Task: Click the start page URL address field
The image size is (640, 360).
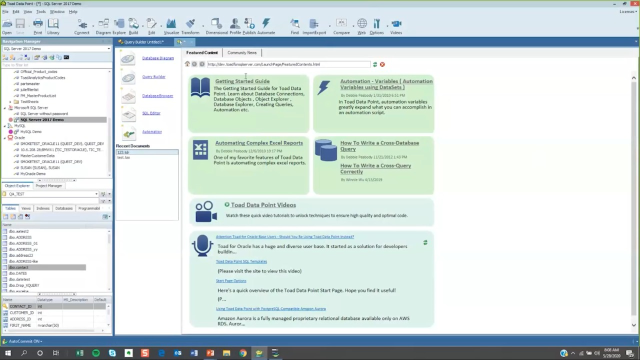Action: [x=288, y=64]
